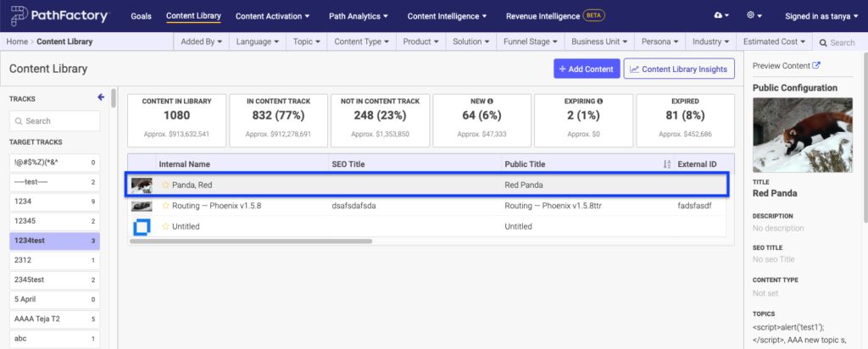Select the 2312 track
Image resolution: width=868 pixels, height=349 pixels.
(55, 260)
